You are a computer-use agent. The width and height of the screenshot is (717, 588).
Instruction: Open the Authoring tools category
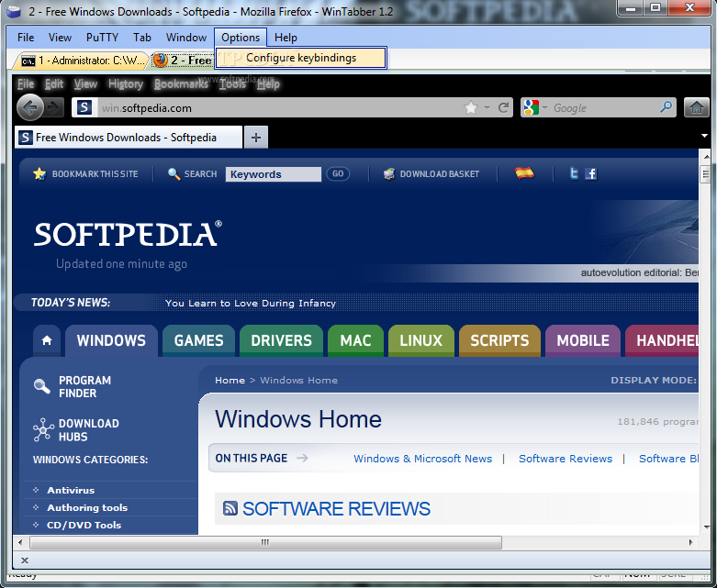click(87, 507)
